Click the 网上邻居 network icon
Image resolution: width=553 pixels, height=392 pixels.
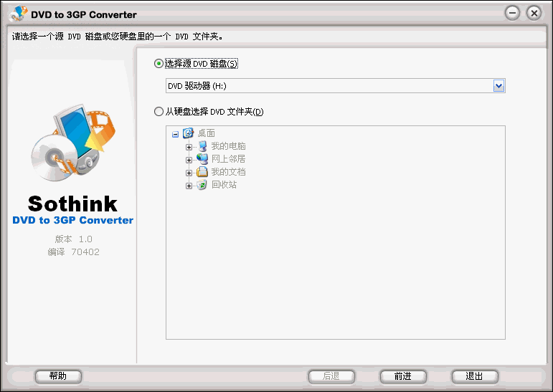click(202, 159)
